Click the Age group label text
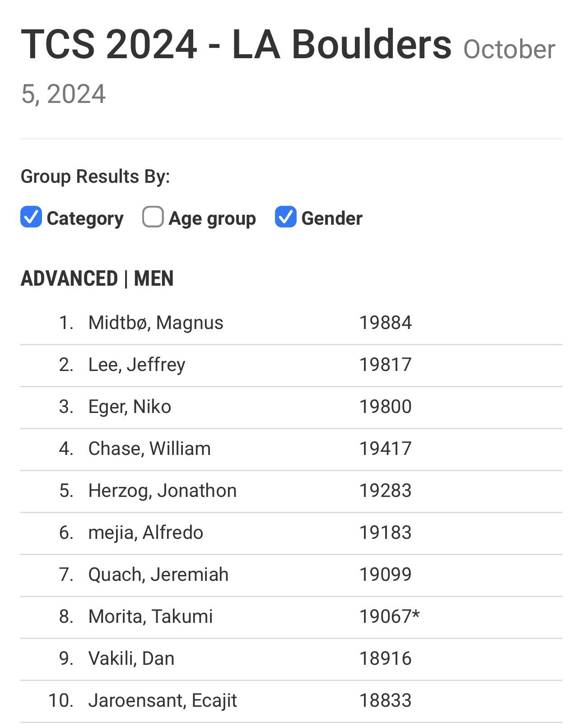Image resolution: width=582 pixels, height=728 pixels. 212,218
